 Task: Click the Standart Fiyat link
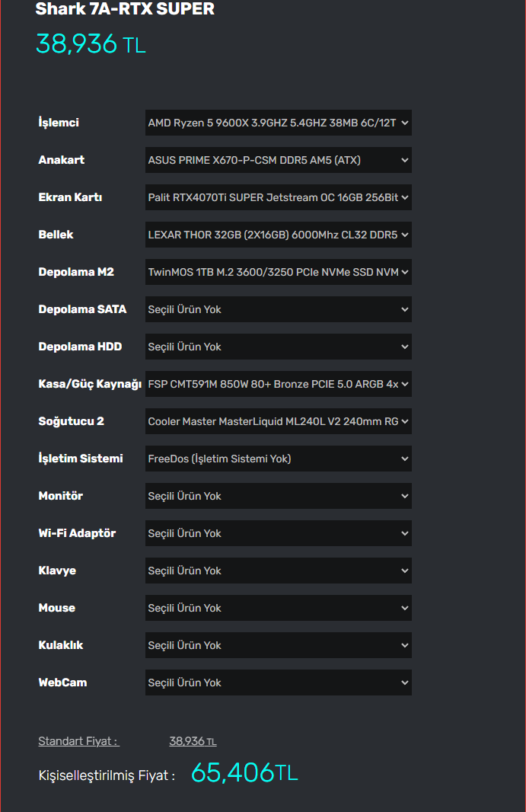pyautogui.click(x=78, y=741)
